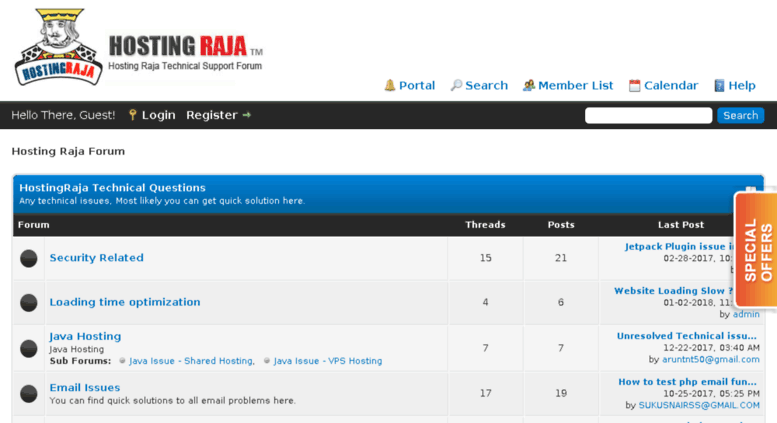This screenshot has height=423, width=777.
Task: Open last post Jetpack Plugin issue
Action: tap(679, 247)
